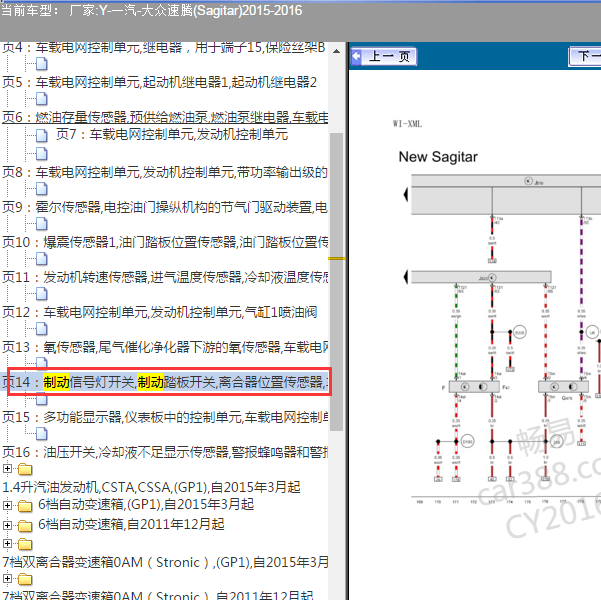Click the New Sagitar diagram title
This screenshot has height=600, width=601.
pyautogui.click(x=438, y=157)
